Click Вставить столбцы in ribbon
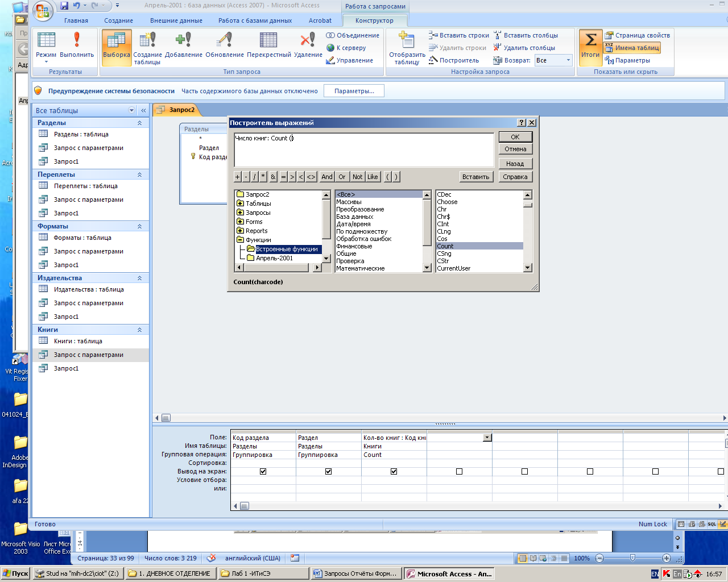Image resolution: width=728 pixels, height=582 pixels. 526,35
